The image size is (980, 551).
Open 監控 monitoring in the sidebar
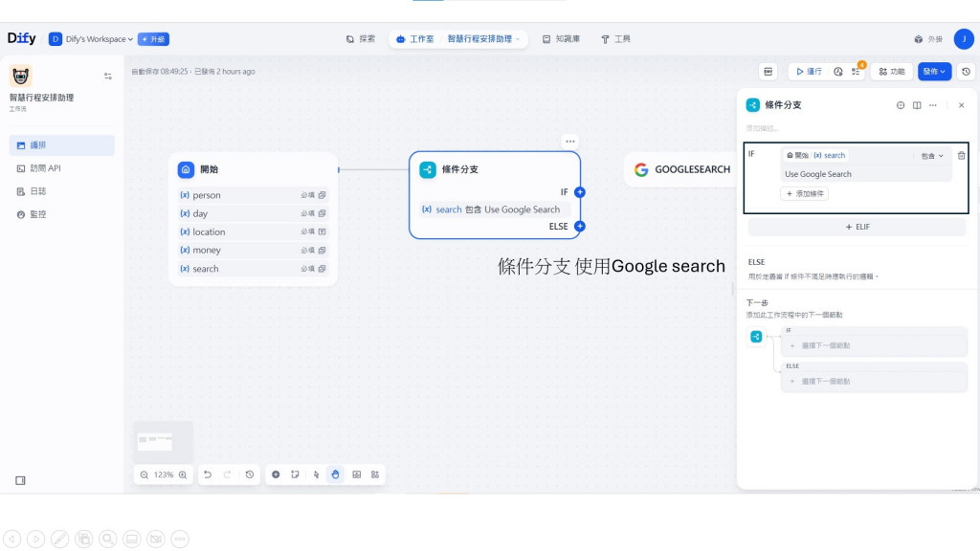point(62,214)
